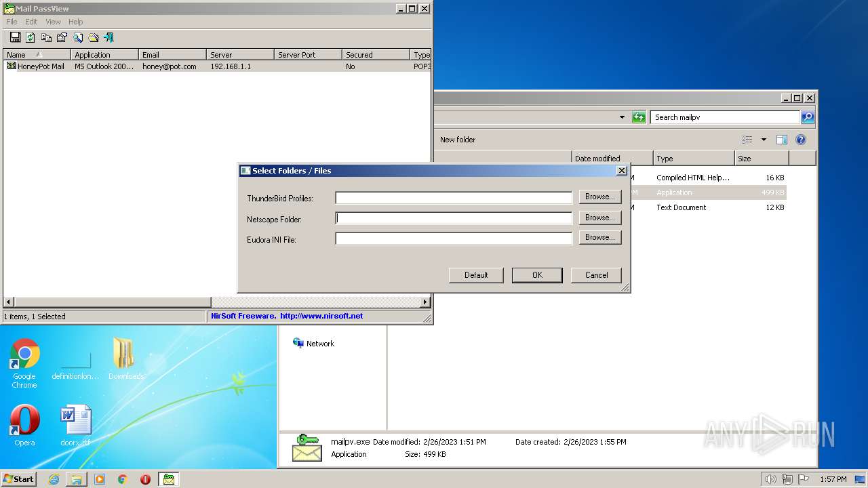The width and height of the screenshot is (868, 488).
Task: Click the ThunderBird Profiles input field
Action: 454,198
